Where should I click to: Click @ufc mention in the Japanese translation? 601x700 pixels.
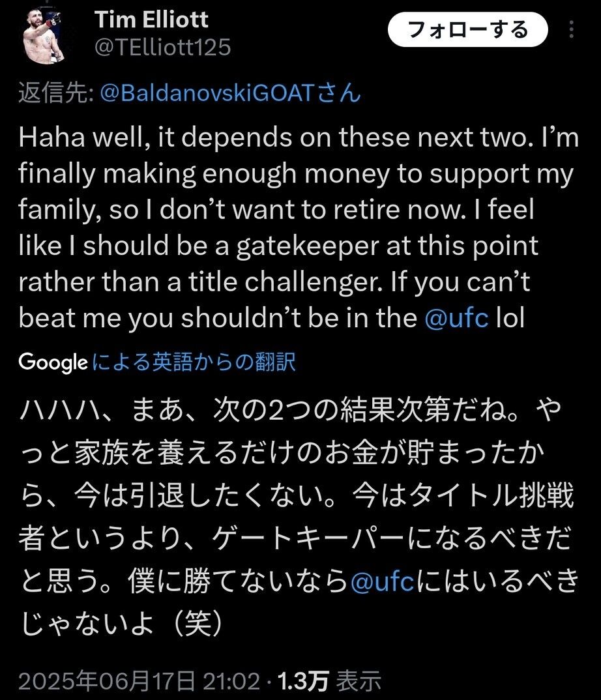tap(383, 583)
